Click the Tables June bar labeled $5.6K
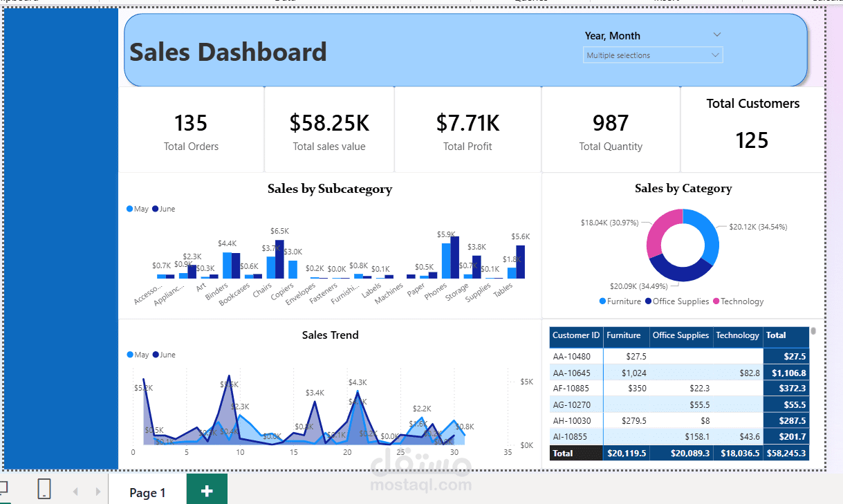This screenshot has height=504, width=843. pyautogui.click(x=521, y=262)
